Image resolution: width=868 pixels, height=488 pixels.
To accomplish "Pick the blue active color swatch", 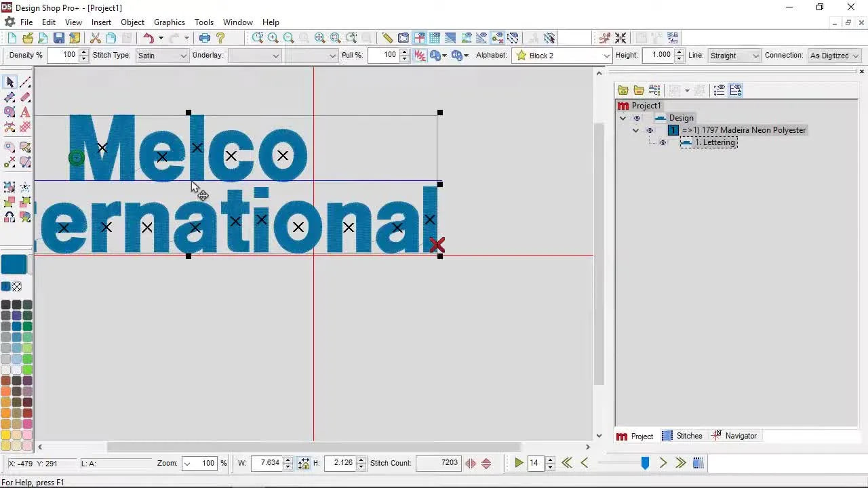I will coord(14,264).
